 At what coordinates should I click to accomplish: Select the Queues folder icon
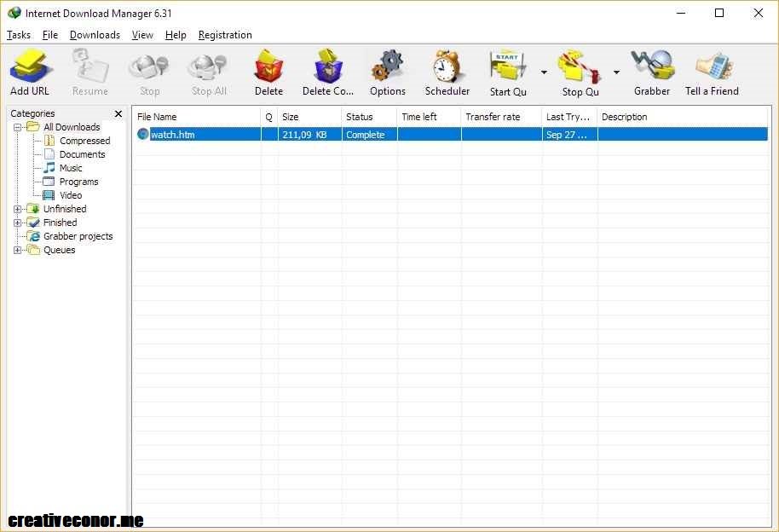[33, 250]
